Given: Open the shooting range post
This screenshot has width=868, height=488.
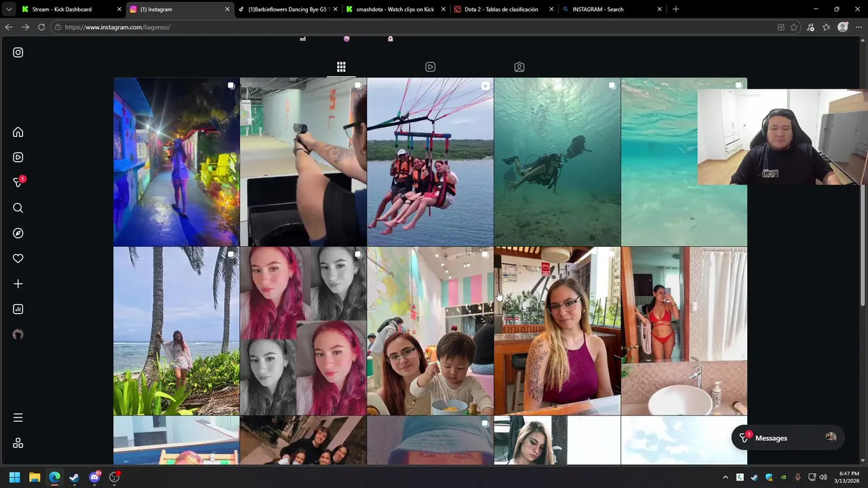Looking at the screenshot, I should click(303, 161).
